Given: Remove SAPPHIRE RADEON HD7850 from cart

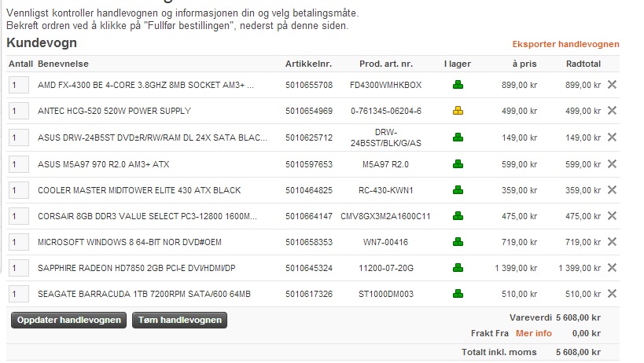Looking at the screenshot, I should [612, 267].
